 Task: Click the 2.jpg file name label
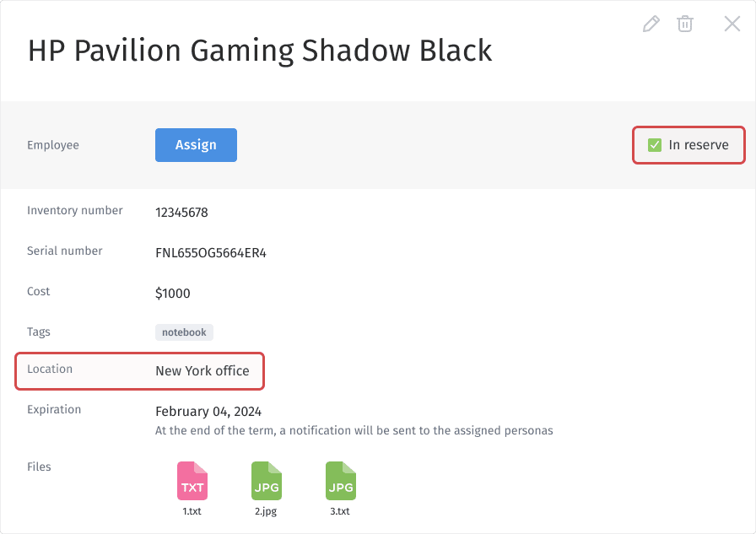(x=266, y=511)
